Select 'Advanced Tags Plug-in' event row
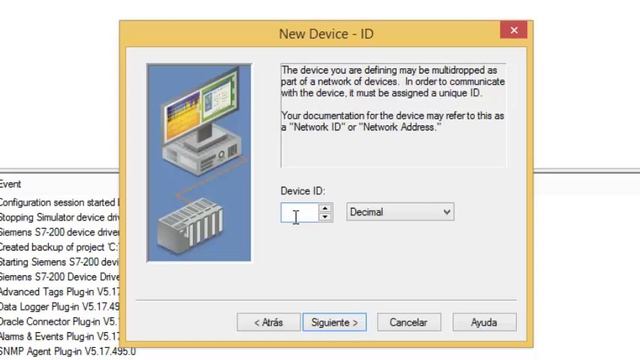 (59, 292)
